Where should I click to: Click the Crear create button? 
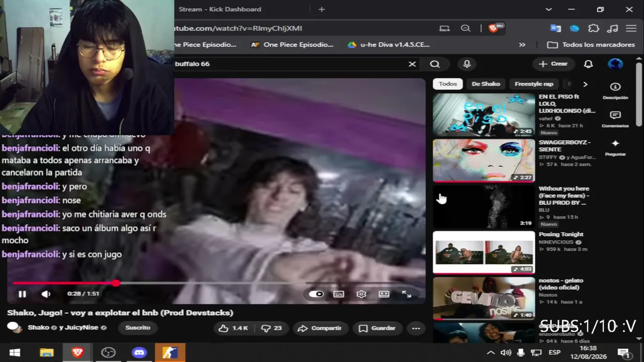pyautogui.click(x=553, y=64)
